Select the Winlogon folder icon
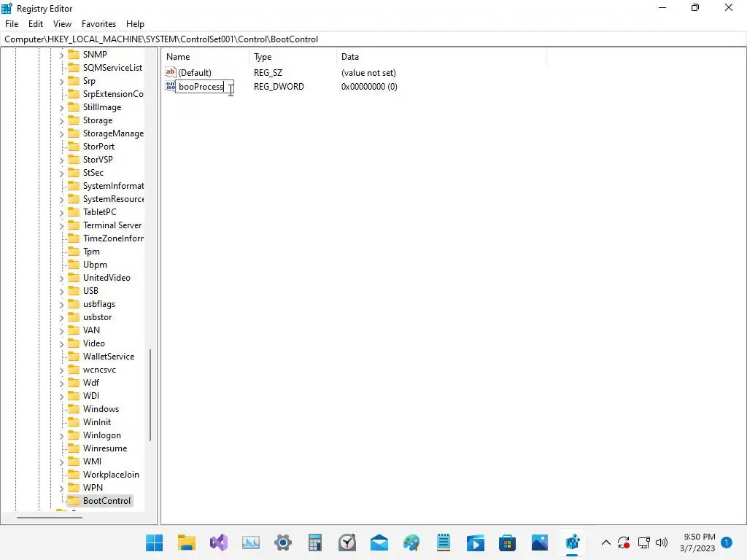 click(x=74, y=435)
